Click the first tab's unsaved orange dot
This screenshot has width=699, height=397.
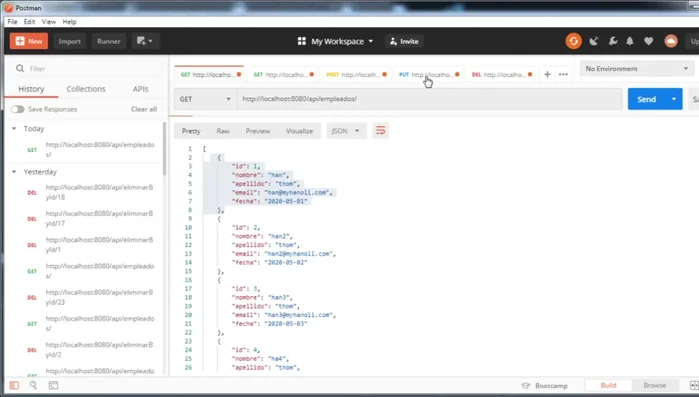pos(239,74)
